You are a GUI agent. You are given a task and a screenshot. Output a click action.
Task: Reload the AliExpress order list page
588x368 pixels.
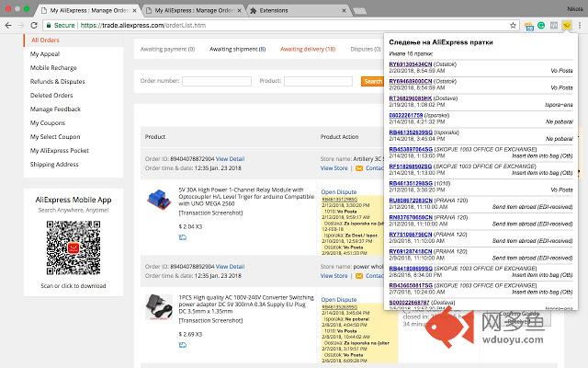pos(34,25)
